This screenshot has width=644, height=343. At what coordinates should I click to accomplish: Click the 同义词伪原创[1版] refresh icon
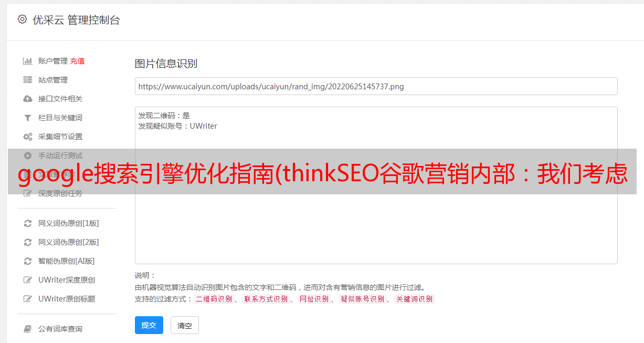point(28,223)
